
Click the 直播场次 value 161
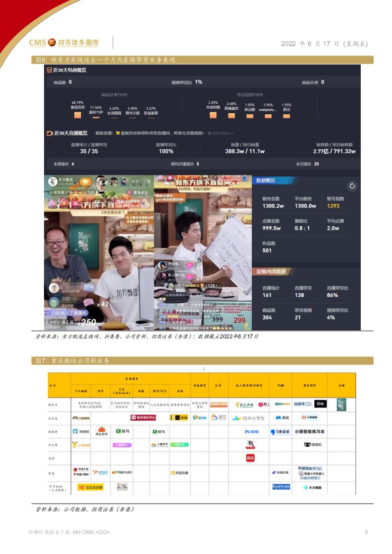coord(267,295)
